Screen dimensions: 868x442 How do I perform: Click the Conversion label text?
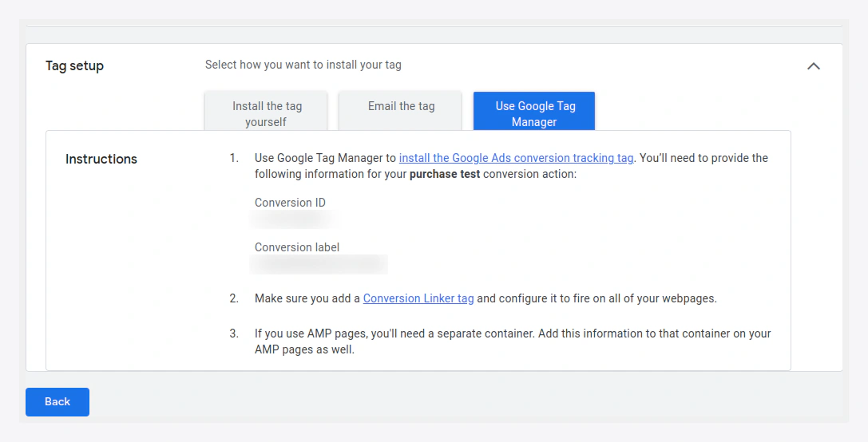297,247
